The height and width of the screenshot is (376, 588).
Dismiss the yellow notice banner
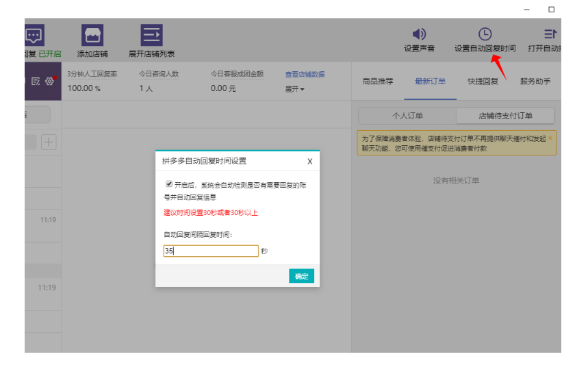550,138
